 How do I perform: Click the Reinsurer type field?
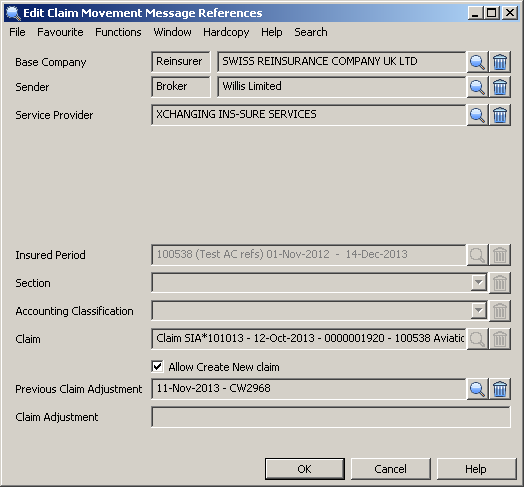pyautogui.click(x=181, y=62)
